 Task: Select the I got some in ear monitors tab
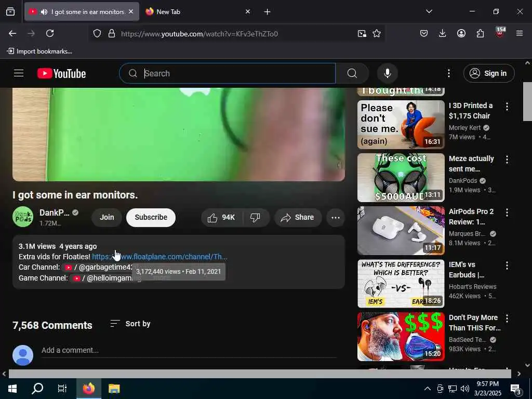(82, 12)
